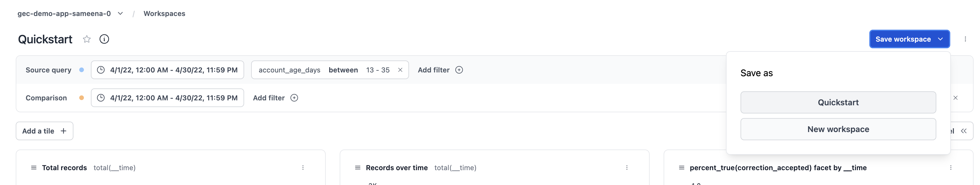Click the Comparison orange color dot
This screenshot has width=980, height=185.
(x=81, y=98)
